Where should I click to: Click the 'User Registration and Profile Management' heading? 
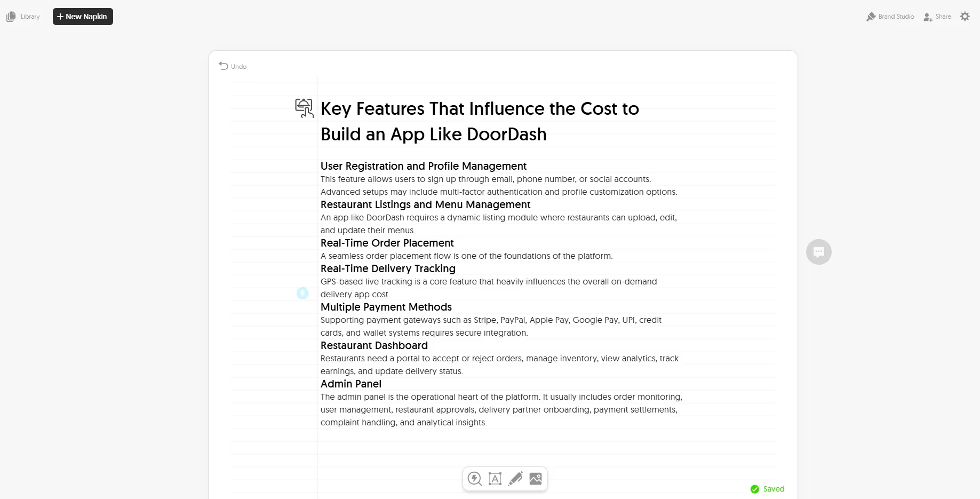423,166
